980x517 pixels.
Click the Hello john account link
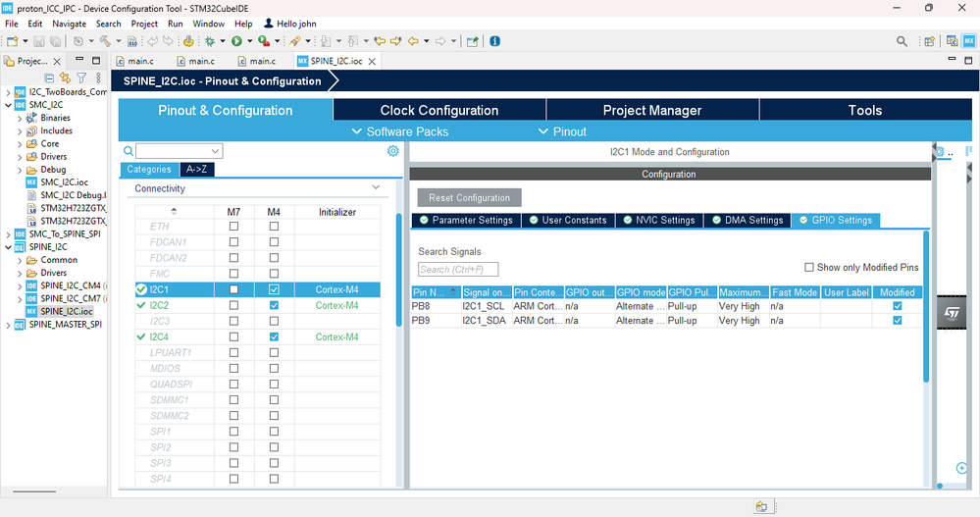(290, 24)
